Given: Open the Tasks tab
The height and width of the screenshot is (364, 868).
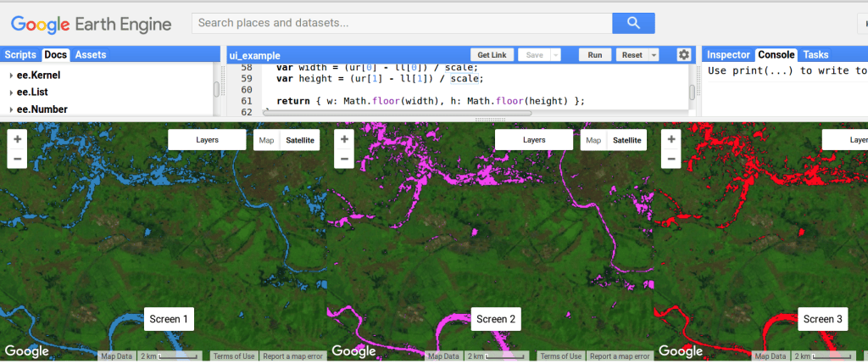Looking at the screenshot, I should [x=815, y=55].
